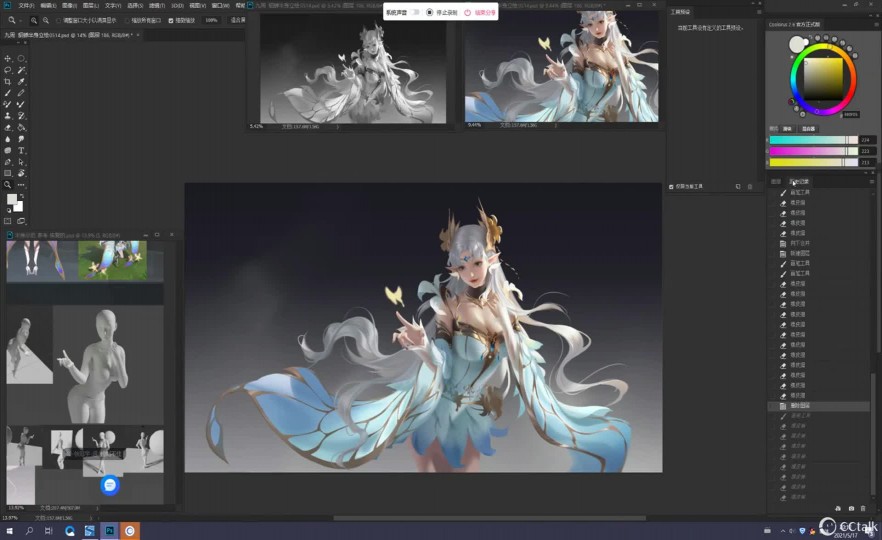This screenshot has width=882, height=540.
Task: Select highlighted history state row
Action: (x=819, y=406)
